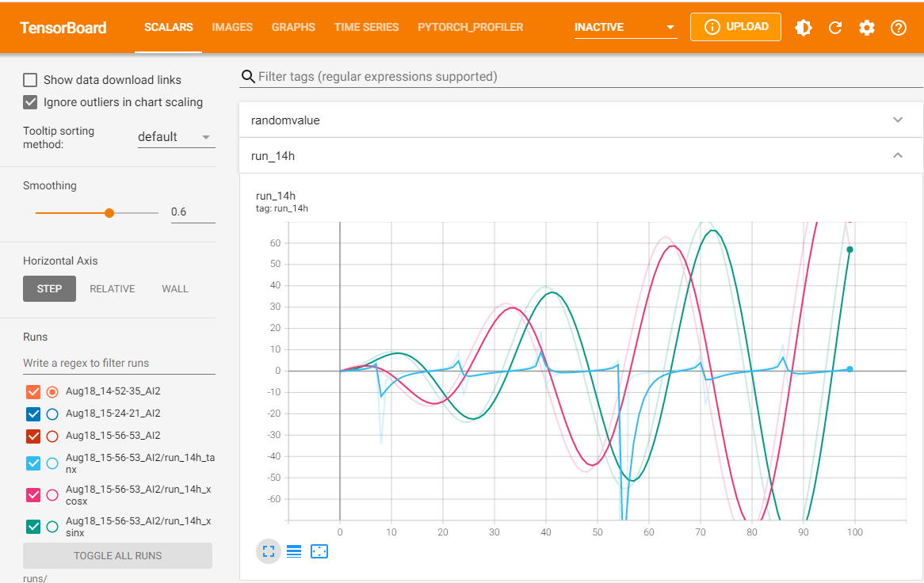Fit domain to data icon

319,551
